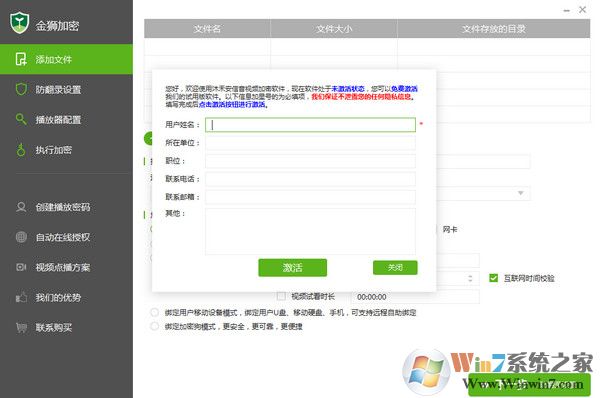Open the 防翻录设置 sidebar section
Image resolution: width=600 pixels, height=398 pixels.
tap(66, 90)
